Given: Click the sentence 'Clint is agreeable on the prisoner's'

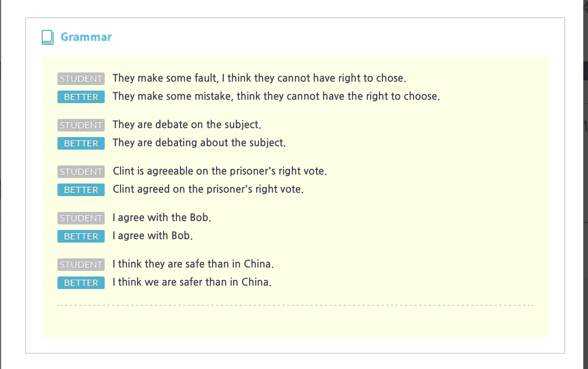Looking at the screenshot, I should [x=220, y=171].
